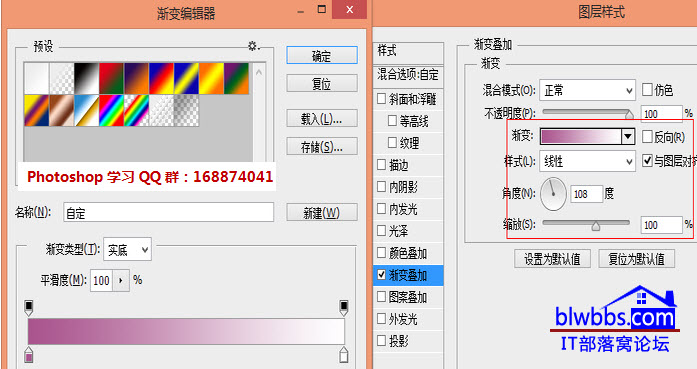Choose the blue-yellow-blue gradient preset
Viewport: 697px width, 369px height.
(186, 78)
